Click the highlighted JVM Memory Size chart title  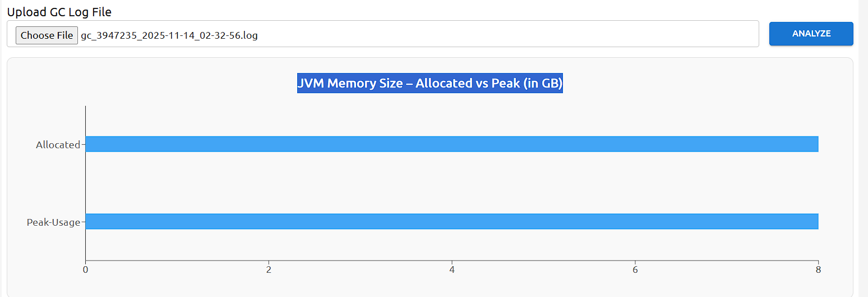430,83
